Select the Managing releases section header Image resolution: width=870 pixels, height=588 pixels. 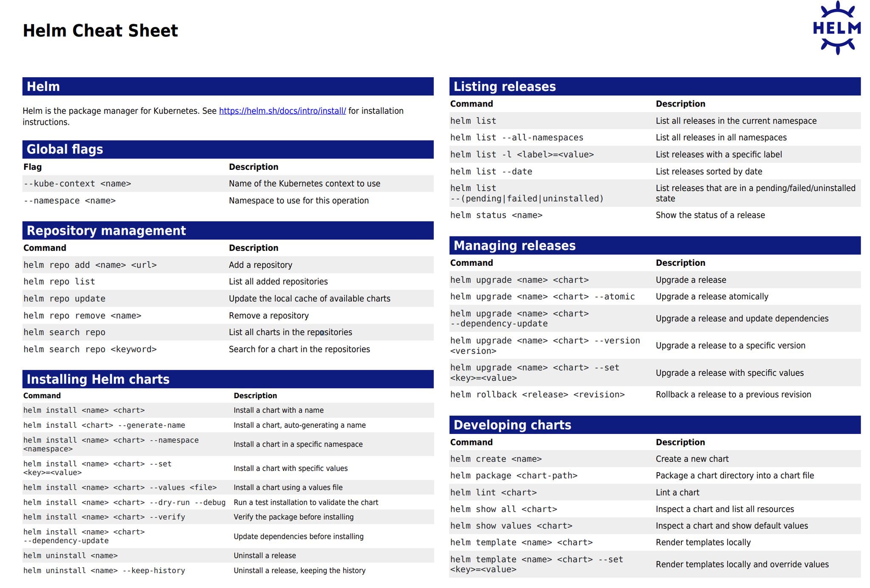point(655,245)
